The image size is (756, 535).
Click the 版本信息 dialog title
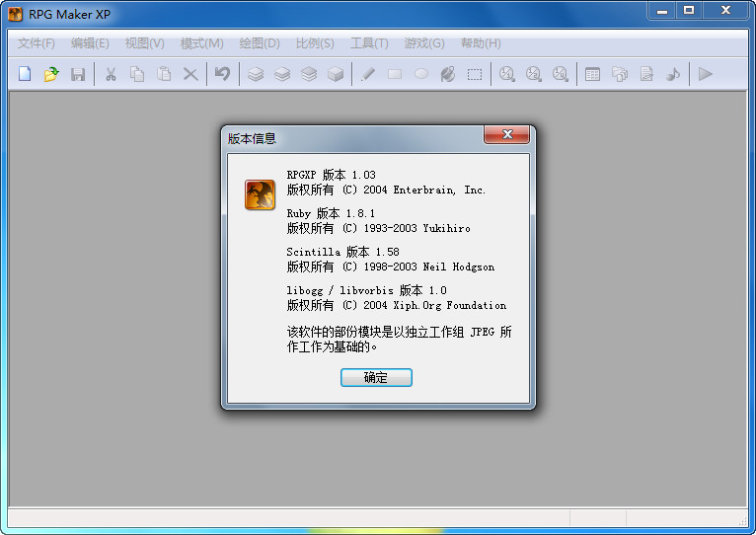pyautogui.click(x=252, y=139)
